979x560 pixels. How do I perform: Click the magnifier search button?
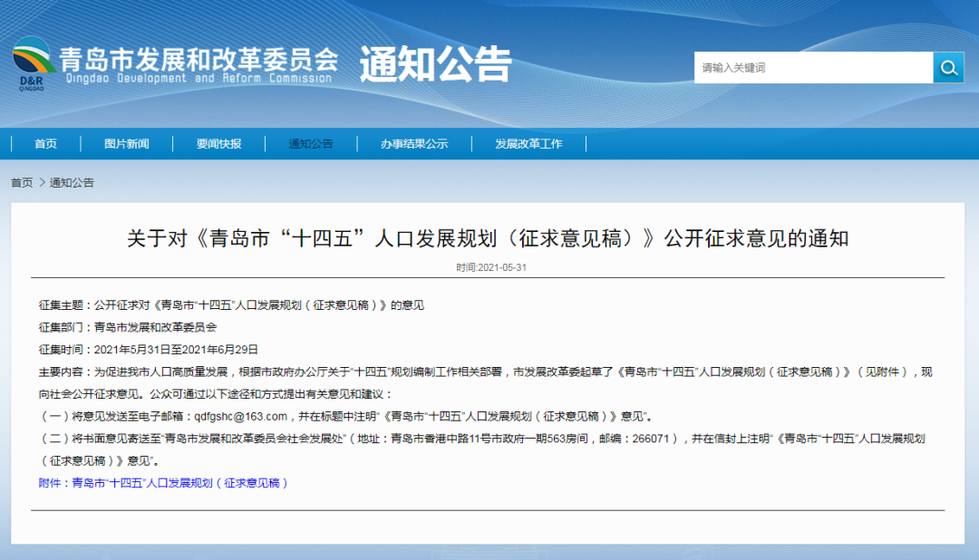[948, 68]
